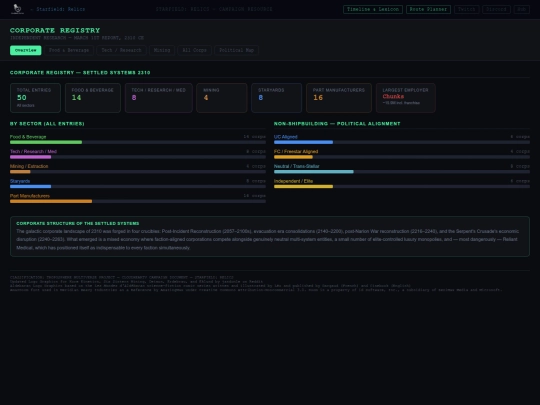Image resolution: width=540 pixels, height=405 pixels.
Task: Click the Total Entries 50 card
Action: point(35,98)
